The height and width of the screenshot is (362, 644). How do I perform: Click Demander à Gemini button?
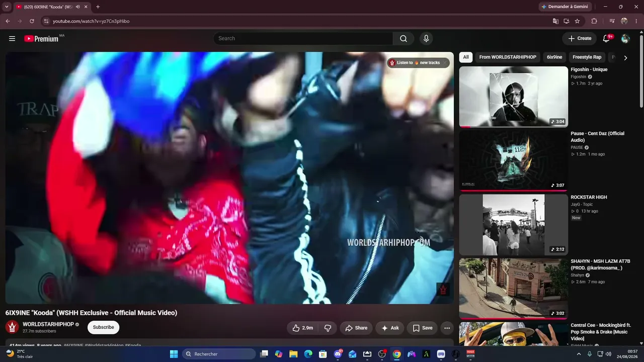click(x=566, y=7)
